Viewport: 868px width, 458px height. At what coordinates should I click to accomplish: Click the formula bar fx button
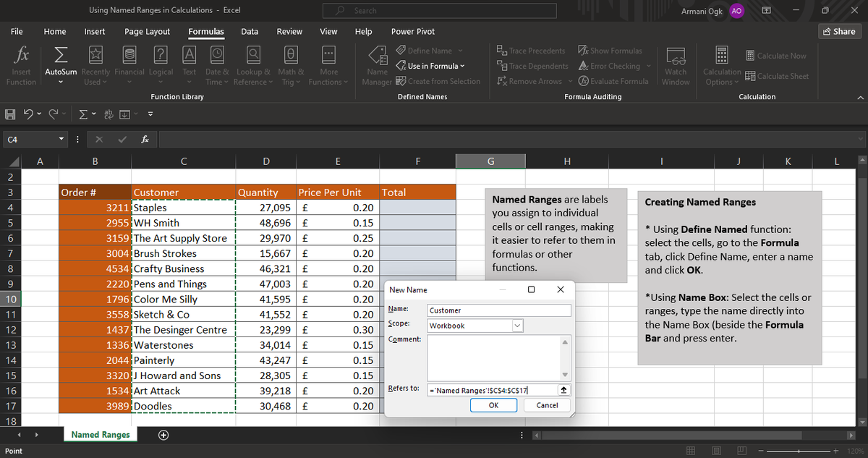tap(145, 138)
